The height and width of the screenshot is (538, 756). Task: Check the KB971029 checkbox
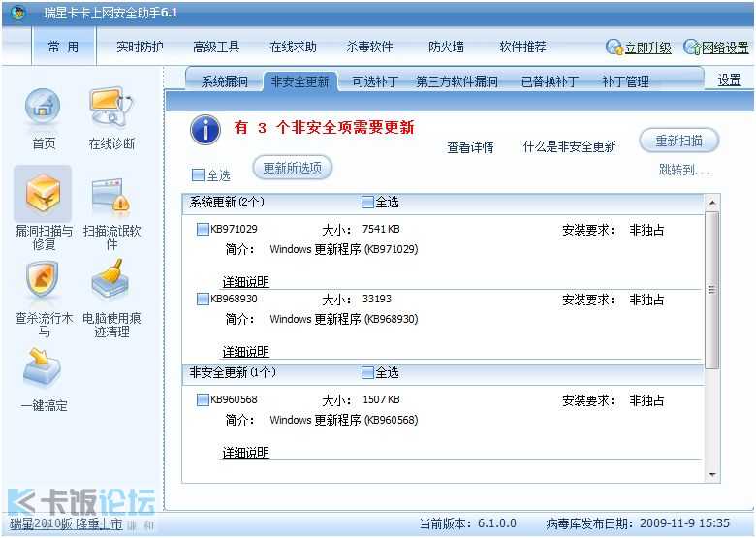coord(203,229)
